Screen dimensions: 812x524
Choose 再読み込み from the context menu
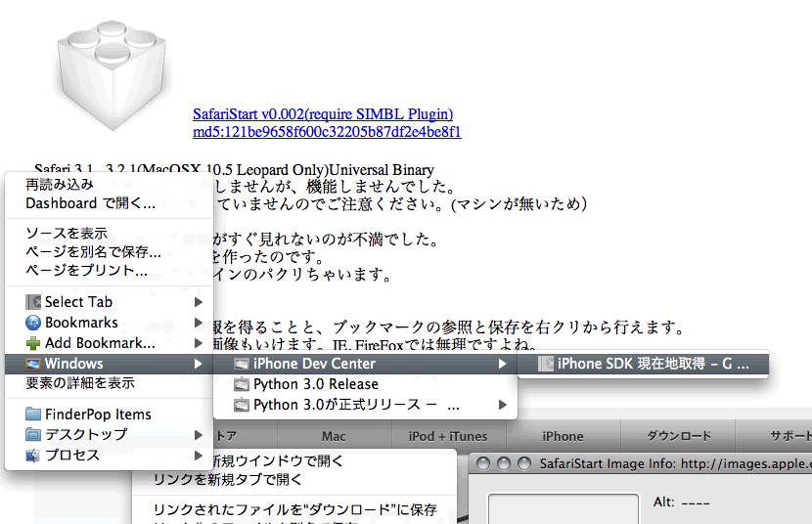(x=60, y=184)
